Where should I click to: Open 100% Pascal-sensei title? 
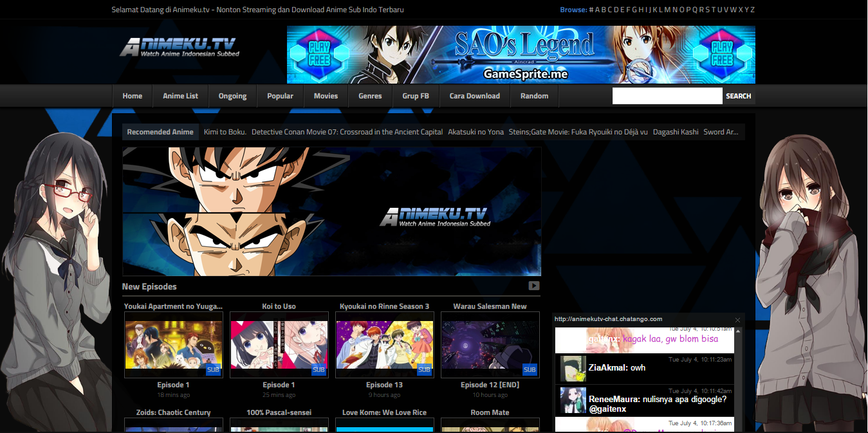pyautogui.click(x=279, y=412)
